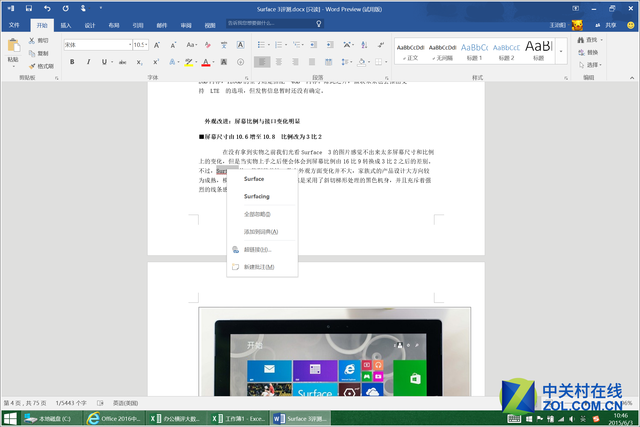The image size is (640, 427).
Task: Align text left
Action: tap(262, 62)
